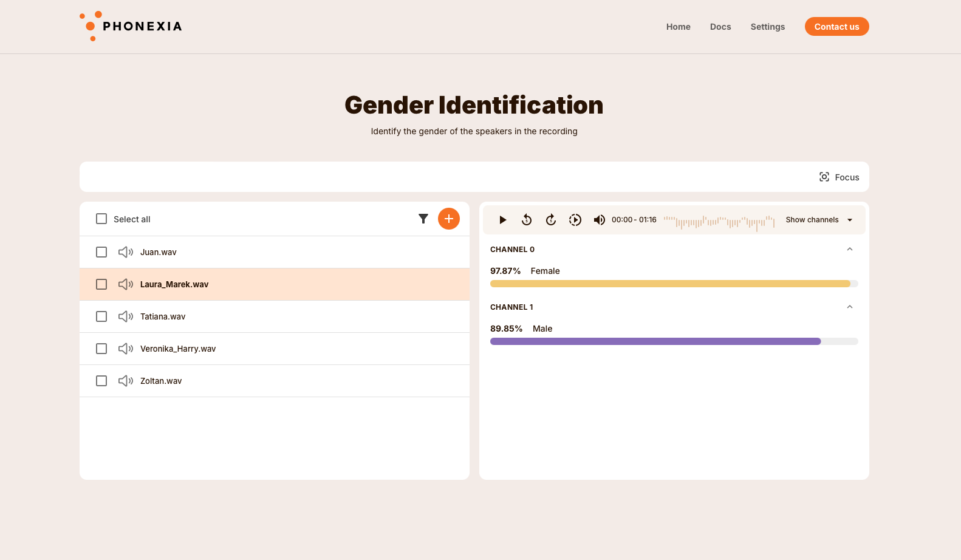Select the Tatiana.wav file name

[x=163, y=316]
